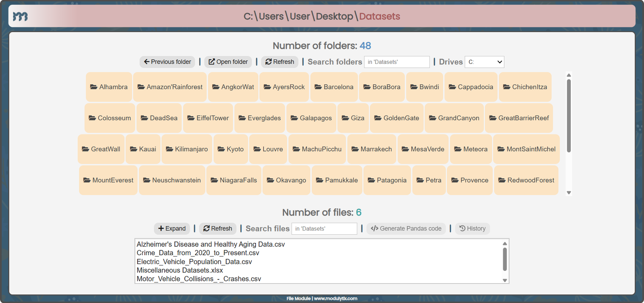This screenshot has height=303, width=644.
Task: Refresh the folders list
Action: click(x=280, y=62)
